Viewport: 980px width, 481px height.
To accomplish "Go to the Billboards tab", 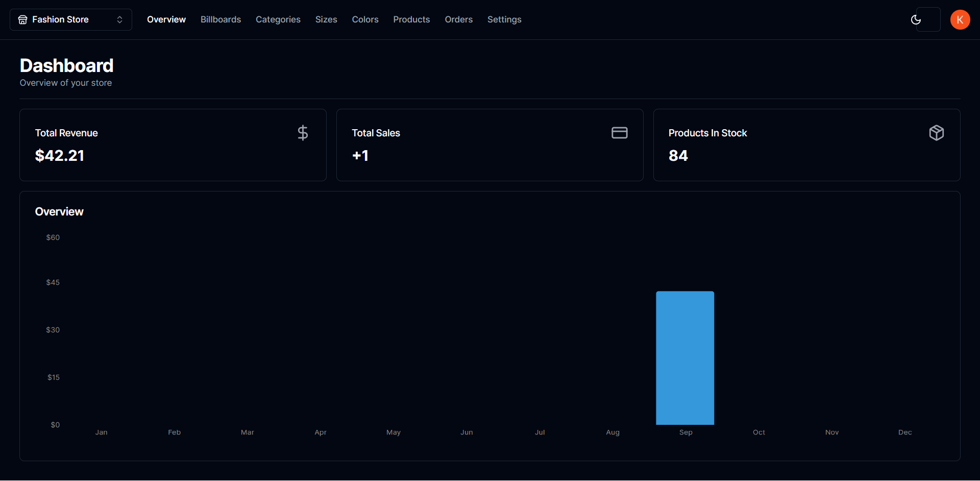I will point(220,19).
